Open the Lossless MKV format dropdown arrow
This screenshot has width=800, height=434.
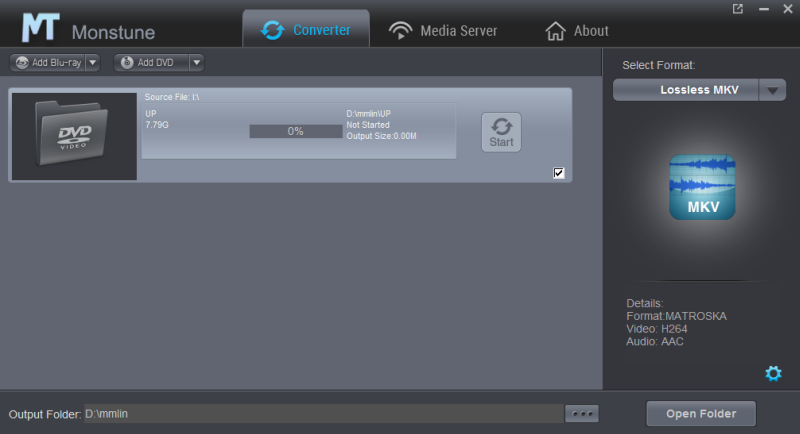pos(772,90)
